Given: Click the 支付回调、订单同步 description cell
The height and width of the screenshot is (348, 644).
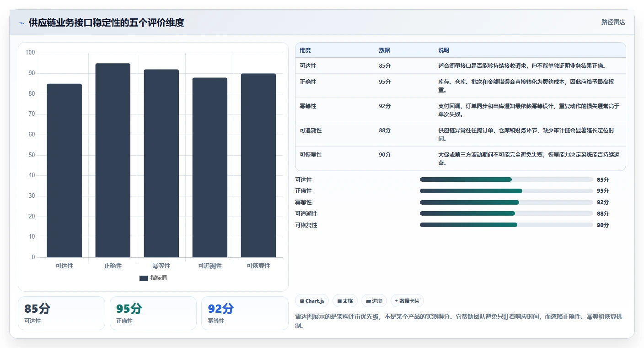Looking at the screenshot, I should [x=529, y=110].
